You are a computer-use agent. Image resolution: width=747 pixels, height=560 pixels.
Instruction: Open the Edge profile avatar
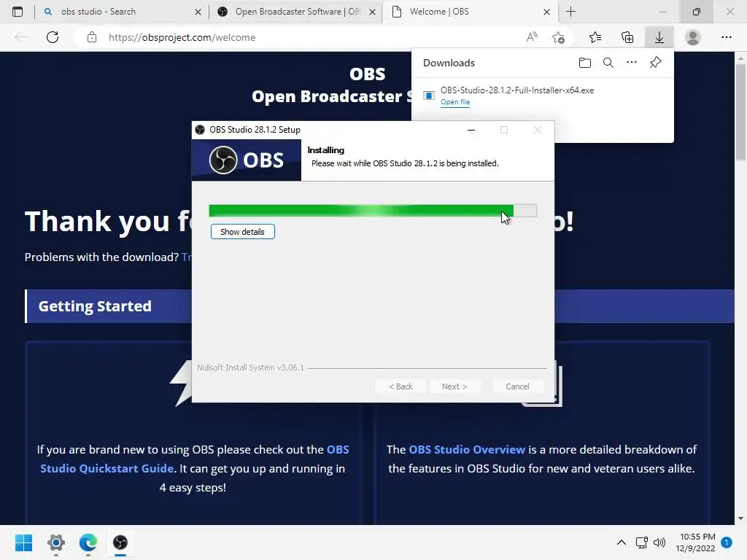[693, 37]
